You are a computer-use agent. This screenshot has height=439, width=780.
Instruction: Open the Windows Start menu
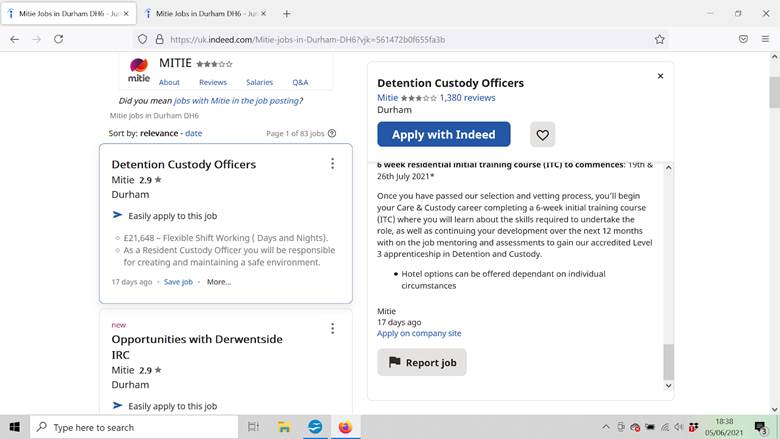(14, 427)
